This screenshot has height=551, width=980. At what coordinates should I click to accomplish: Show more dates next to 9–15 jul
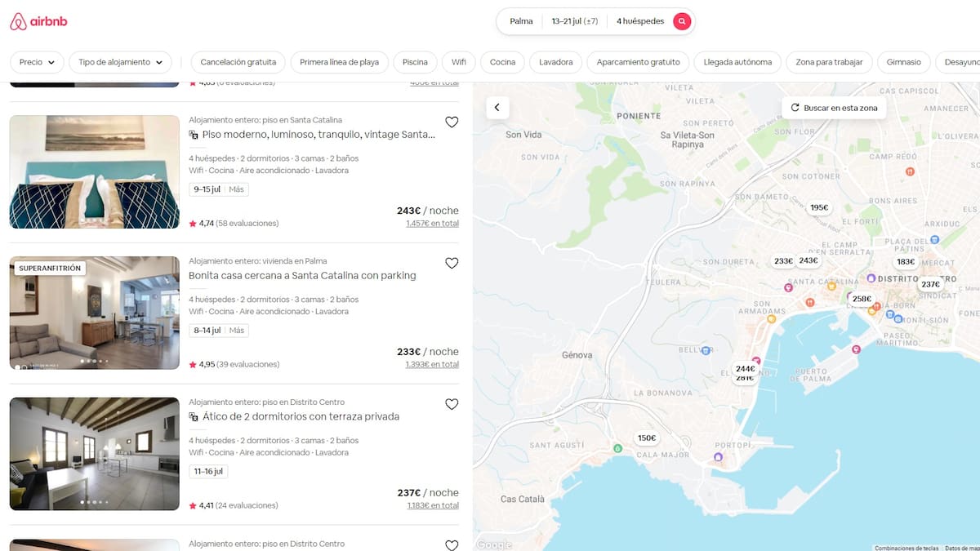point(237,189)
